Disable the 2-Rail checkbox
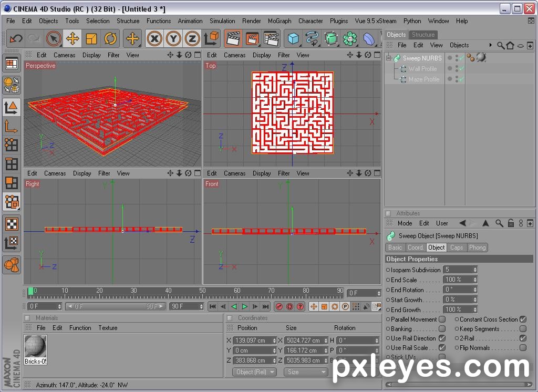Screen dimensions: 538x392 pos(523,338)
